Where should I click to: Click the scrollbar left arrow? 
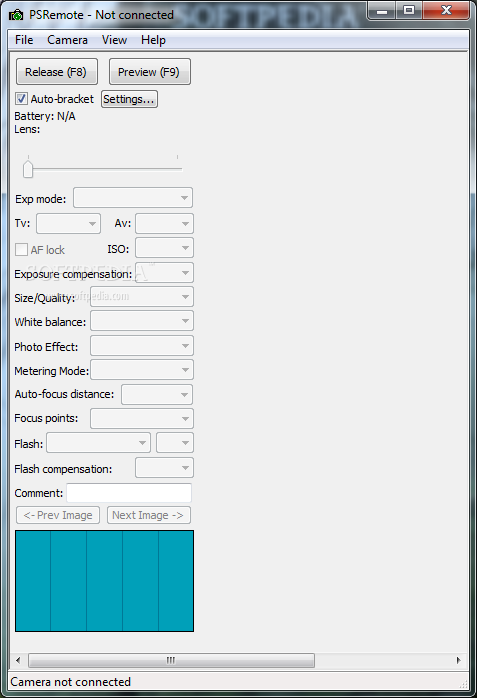tap(18, 660)
